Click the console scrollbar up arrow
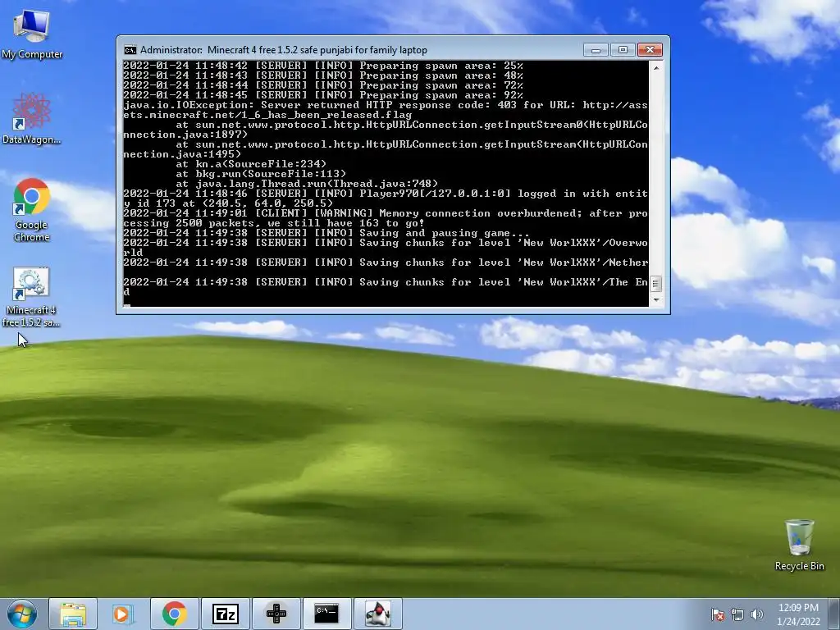The height and width of the screenshot is (630, 840). point(656,67)
